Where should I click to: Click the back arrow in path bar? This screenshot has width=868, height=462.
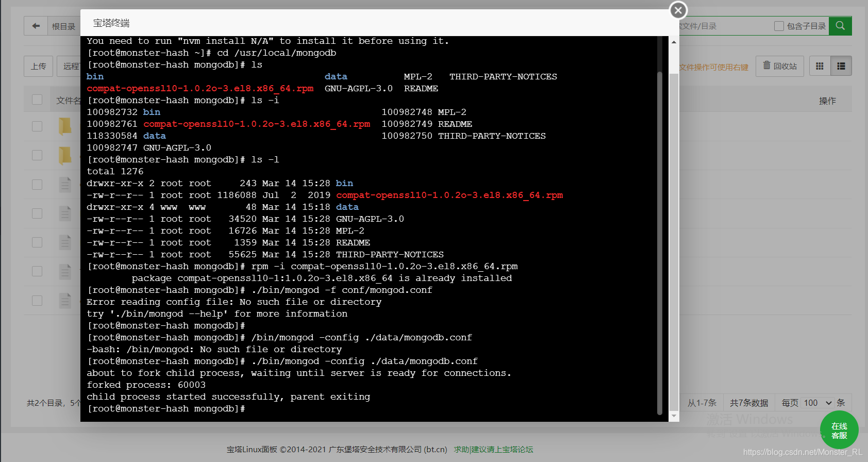point(36,26)
